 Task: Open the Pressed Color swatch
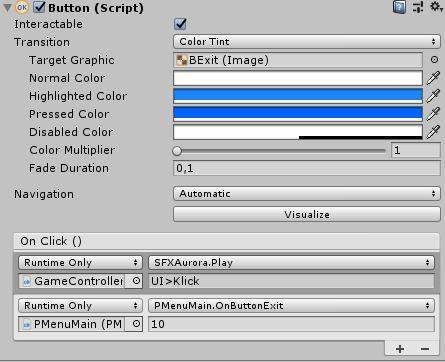pos(298,114)
